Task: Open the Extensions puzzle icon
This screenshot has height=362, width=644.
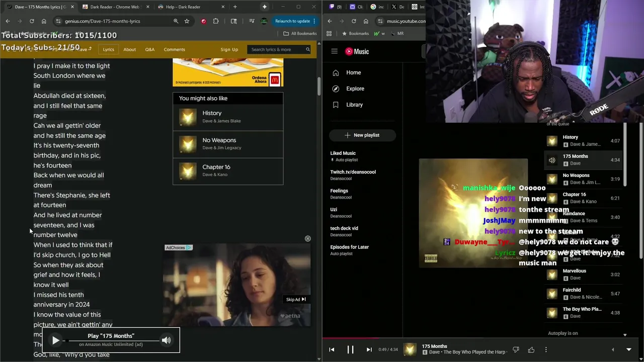Action: click(x=216, y=21)
